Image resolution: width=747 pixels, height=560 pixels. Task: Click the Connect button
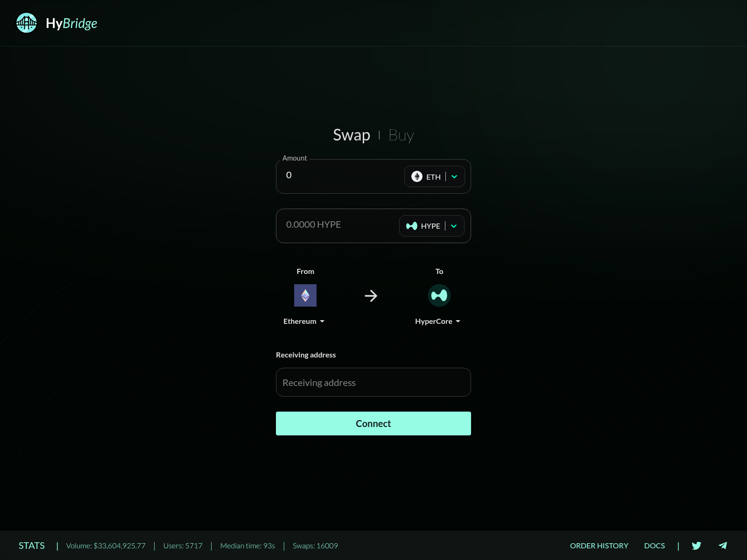pyautogui.click(x=373, y=424)
